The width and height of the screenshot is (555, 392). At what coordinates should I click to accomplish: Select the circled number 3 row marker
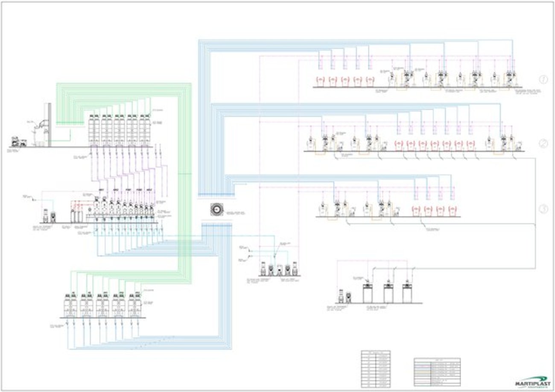(x=543, y=209)
